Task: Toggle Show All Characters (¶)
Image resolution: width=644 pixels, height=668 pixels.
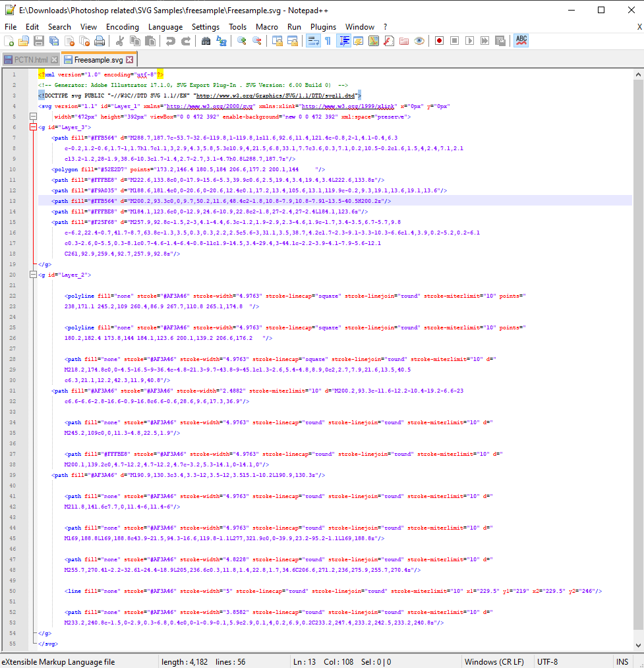Action: point(327,41)
